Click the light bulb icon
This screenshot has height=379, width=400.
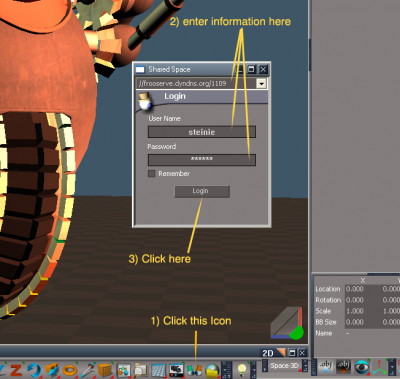(x=242, y=369)
